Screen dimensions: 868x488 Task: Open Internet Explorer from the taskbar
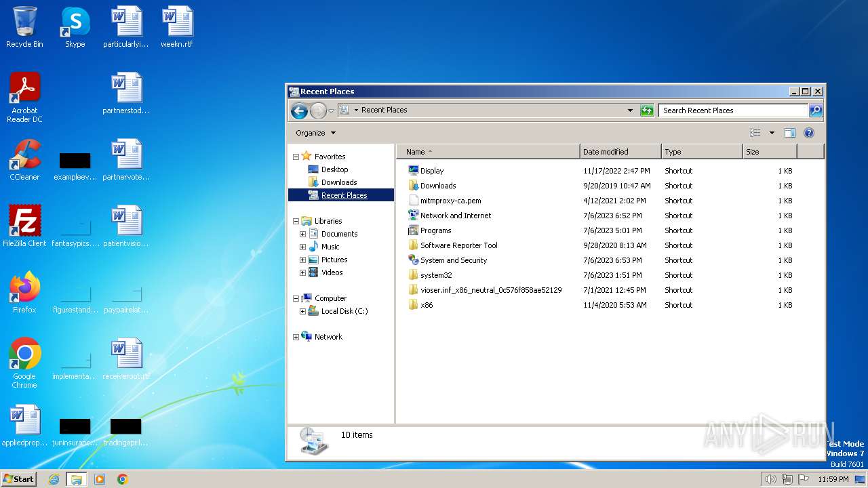(54, 479)
